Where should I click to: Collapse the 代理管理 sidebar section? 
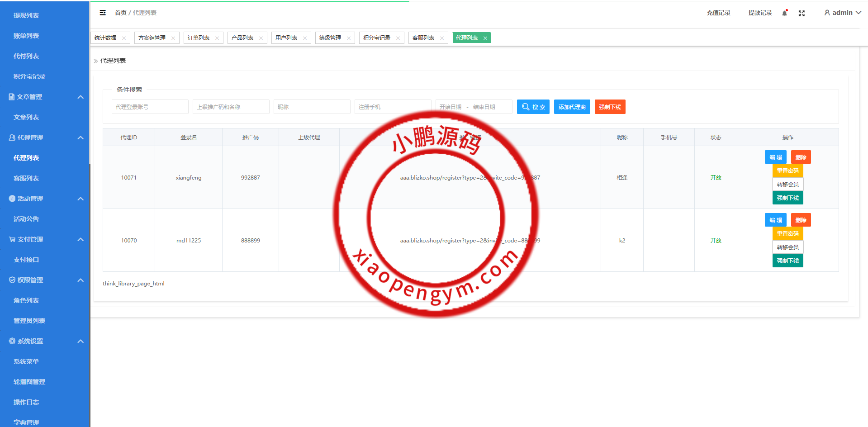coord(81,138)
